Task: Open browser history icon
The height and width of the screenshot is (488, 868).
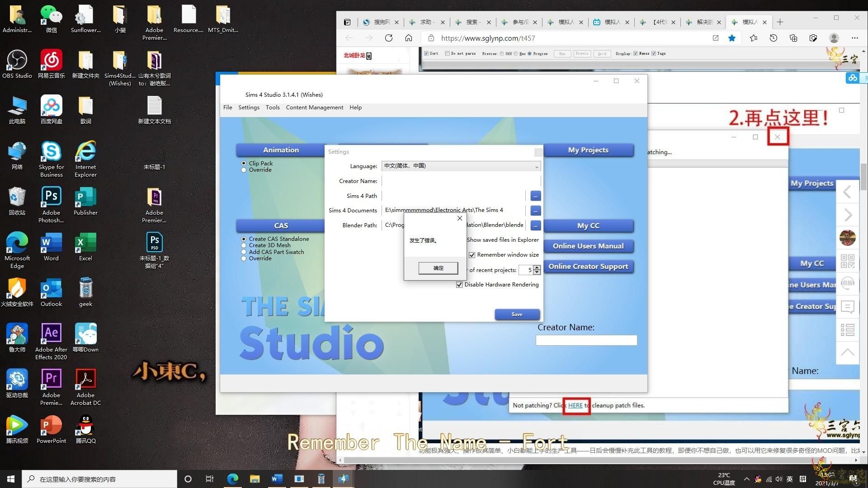Action: coord(774,38)
